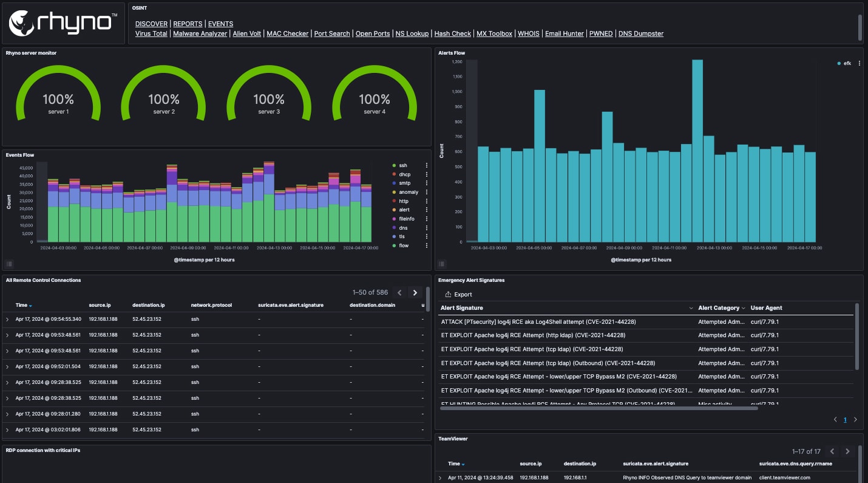
Task: Open options menu for ssh legend item
Action: 426,165
